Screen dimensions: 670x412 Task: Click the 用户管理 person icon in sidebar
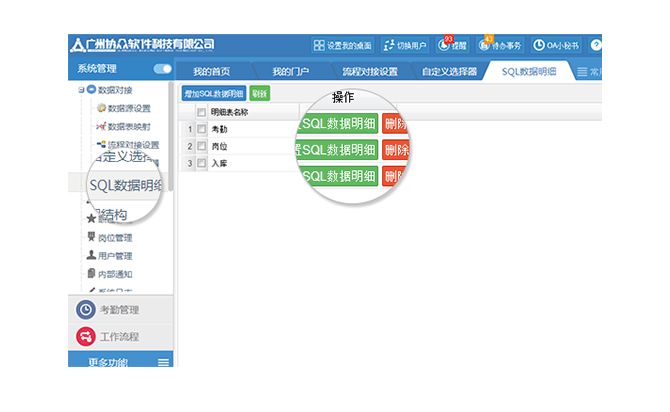[91, 256]
